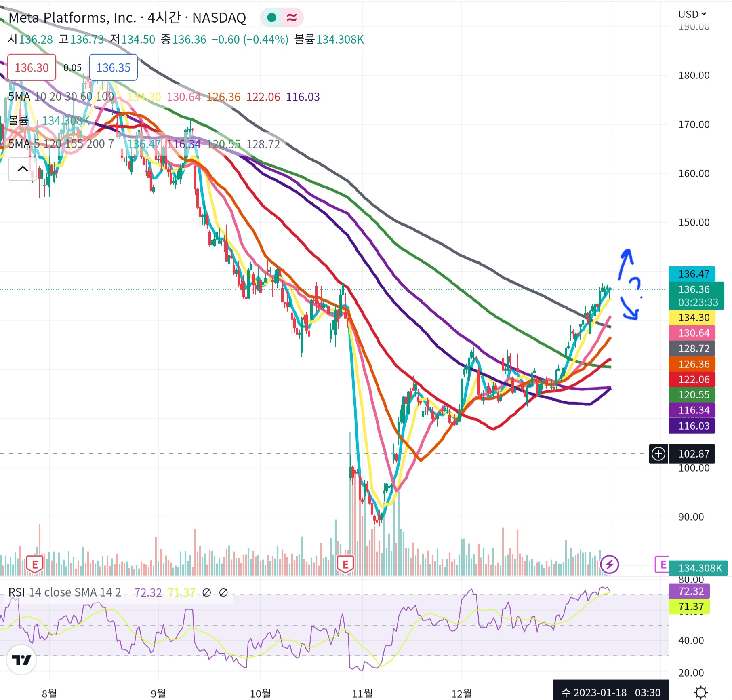
Task: Select the 5MA 5 120 155 200 7 indicator legend
Action: coord(61,144)
